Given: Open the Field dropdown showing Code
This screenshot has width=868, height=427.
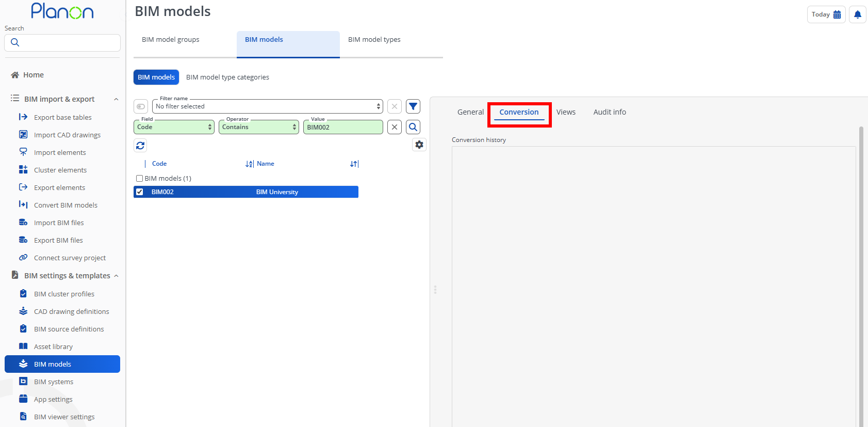Looking at the screenshot, I should [174, 127].
